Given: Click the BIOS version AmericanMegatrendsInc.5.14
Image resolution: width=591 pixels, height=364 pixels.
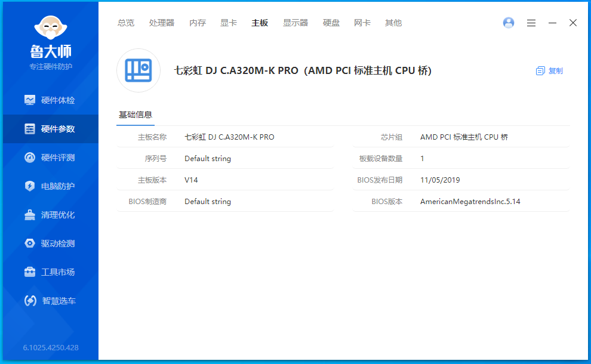Looking at the screenshot, I should 470,202.
